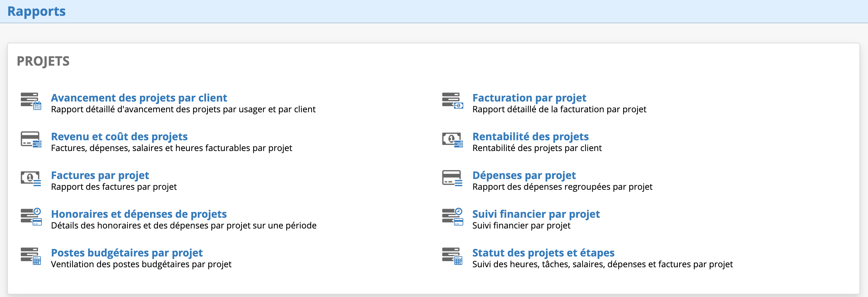Click the icon beside Suivi financier par projet
The height and width of the screenshot is (297, 868).
[x=452, y=217]
